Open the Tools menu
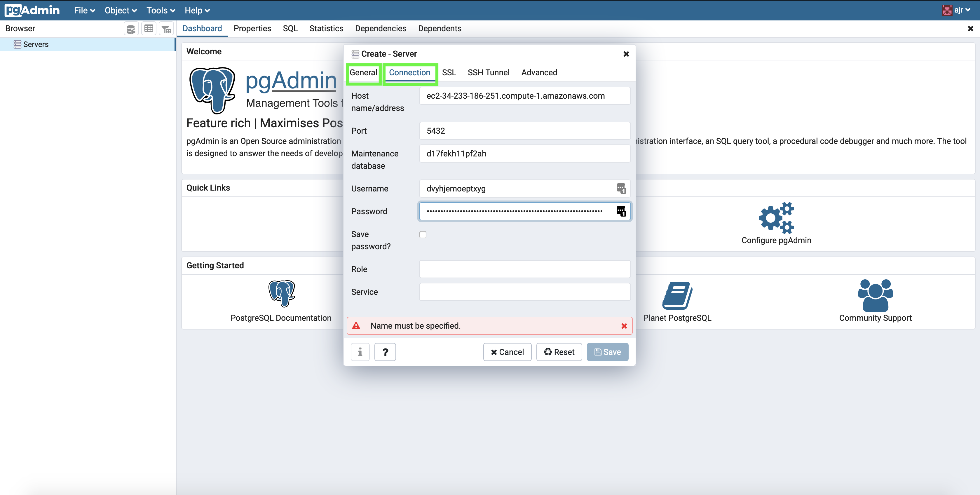The image size is (980, 495). click(x=160, y=10)
